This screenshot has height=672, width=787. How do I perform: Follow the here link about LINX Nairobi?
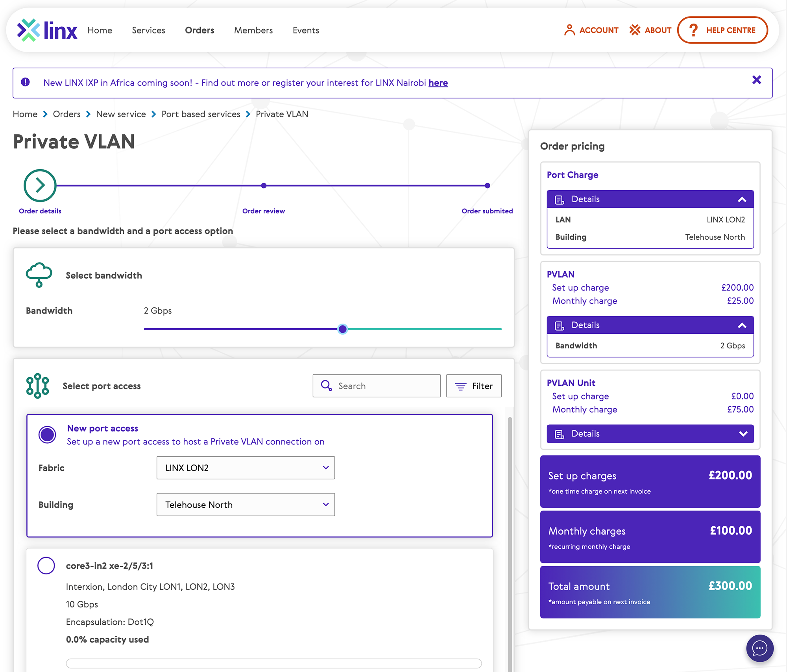[438, 83]
